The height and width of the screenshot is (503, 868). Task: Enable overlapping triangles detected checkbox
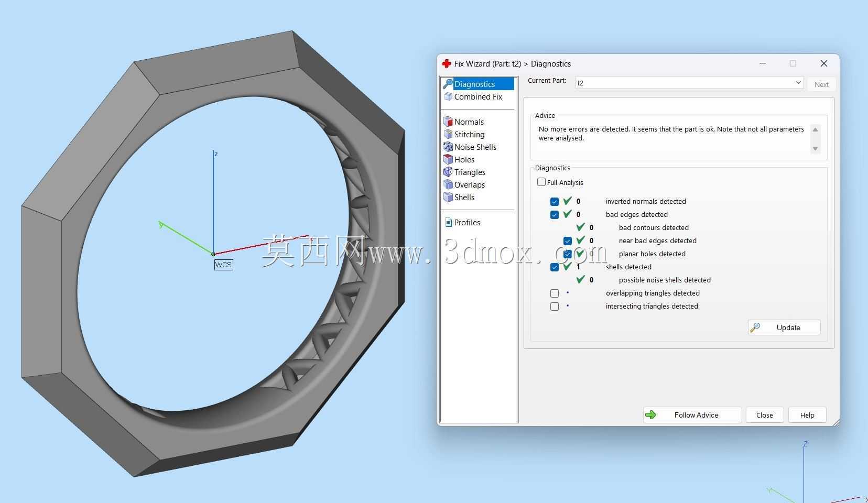tap(555, 293)
